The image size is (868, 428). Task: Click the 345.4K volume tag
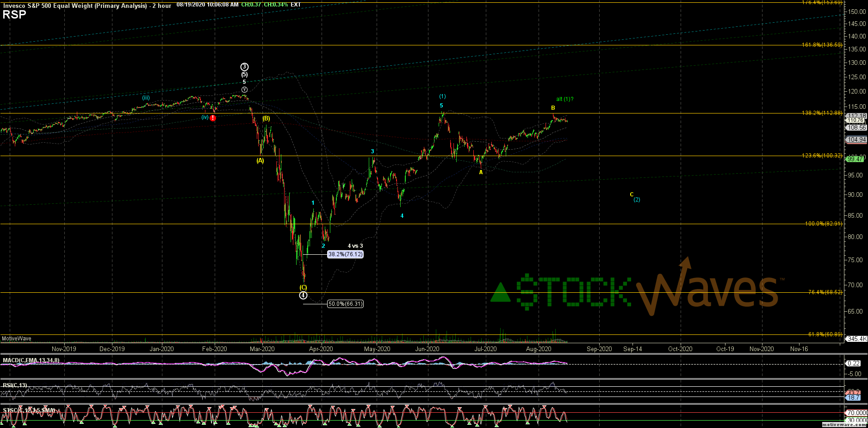(856, 339)
